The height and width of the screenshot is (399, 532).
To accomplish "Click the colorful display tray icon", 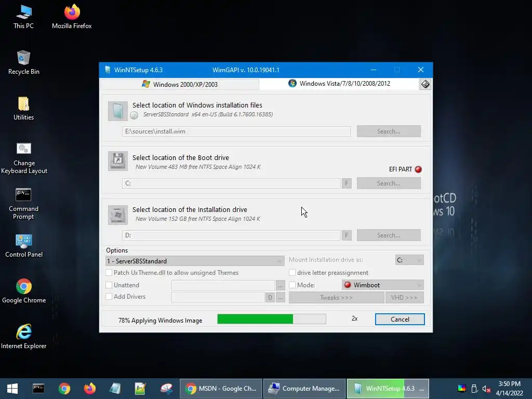I will [462, 389].
